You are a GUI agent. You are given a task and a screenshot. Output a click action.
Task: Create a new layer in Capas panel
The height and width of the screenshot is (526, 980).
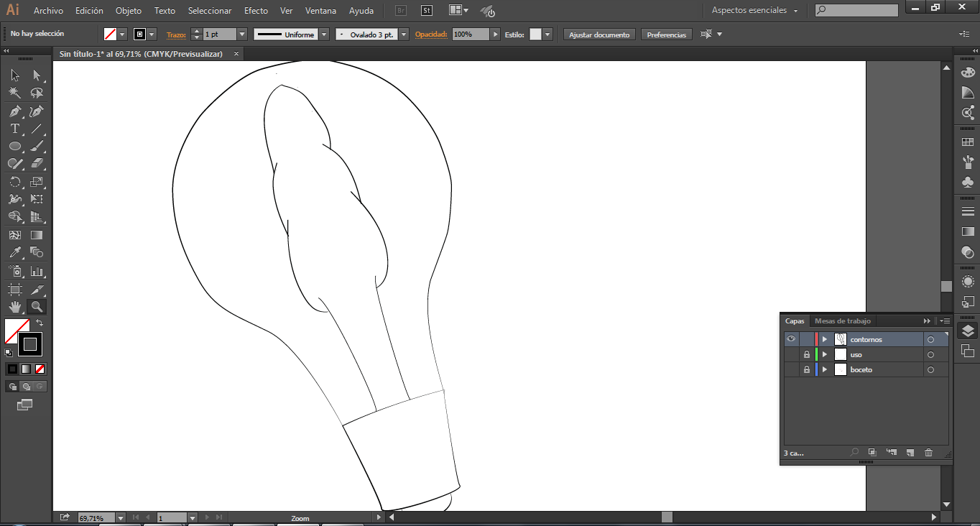pyautogui.click(x=910, y=453)
